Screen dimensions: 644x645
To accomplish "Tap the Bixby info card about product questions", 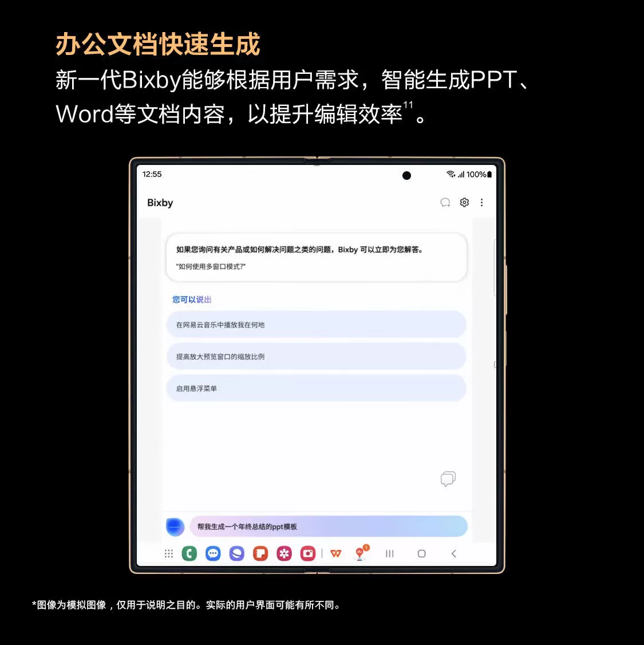I will coord(317,258).
